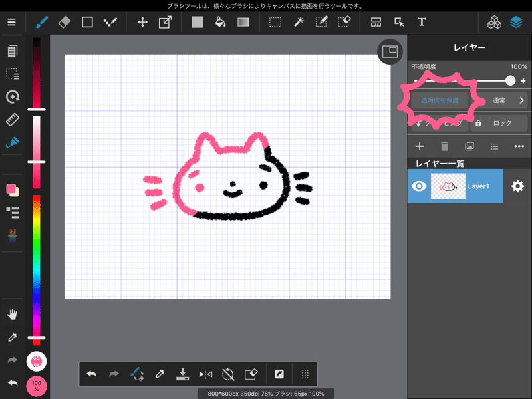Open the layer more options (three dots)
This screenshot has height=399, width=532.
tap(519, 146)
